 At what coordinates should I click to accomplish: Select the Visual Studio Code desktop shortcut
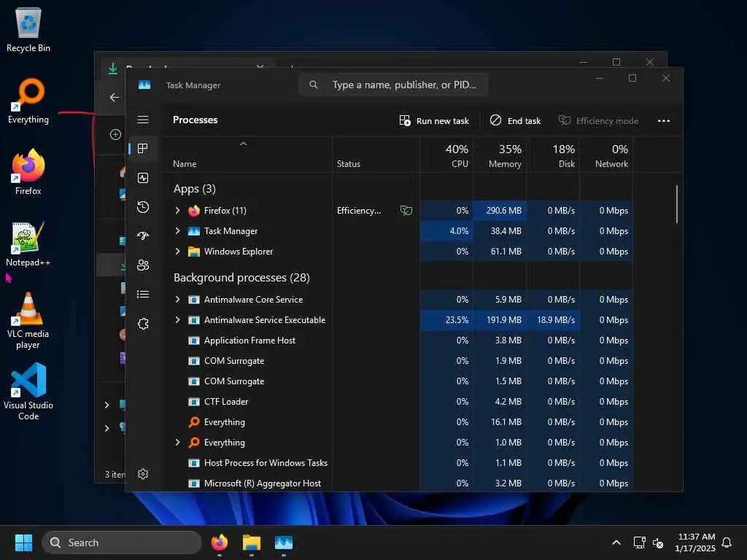pyautogui.click(x=28, y=392)
